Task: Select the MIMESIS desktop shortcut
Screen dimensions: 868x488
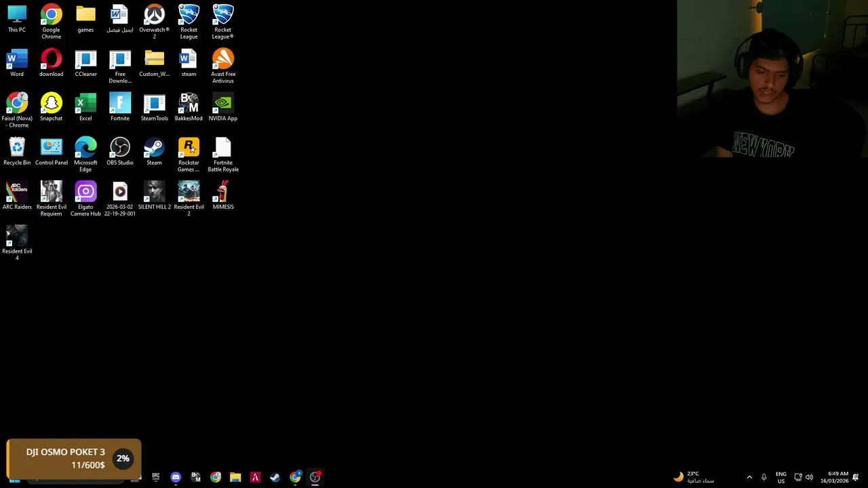Action: coord(223,195)
